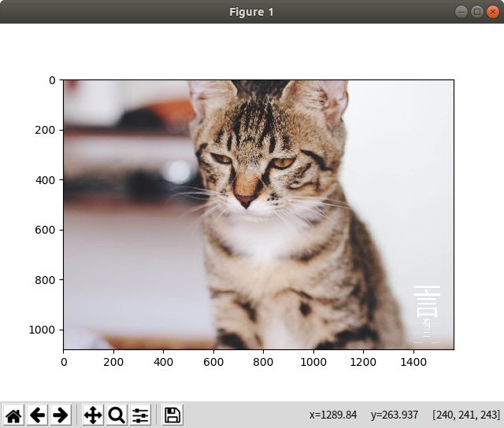
Task: Click the cat image in the plot
Action: 259,215
